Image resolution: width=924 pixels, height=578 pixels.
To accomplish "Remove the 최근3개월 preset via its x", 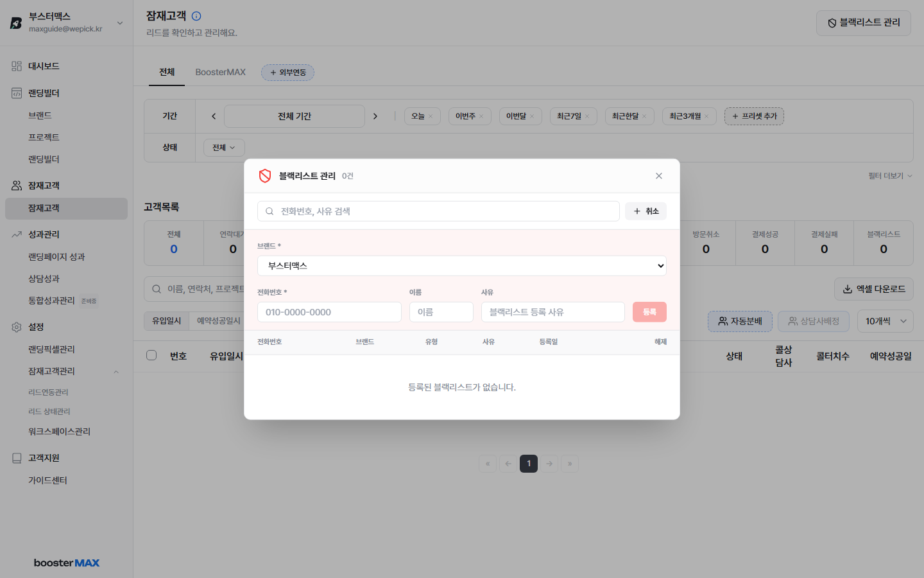I will point(706,116).
